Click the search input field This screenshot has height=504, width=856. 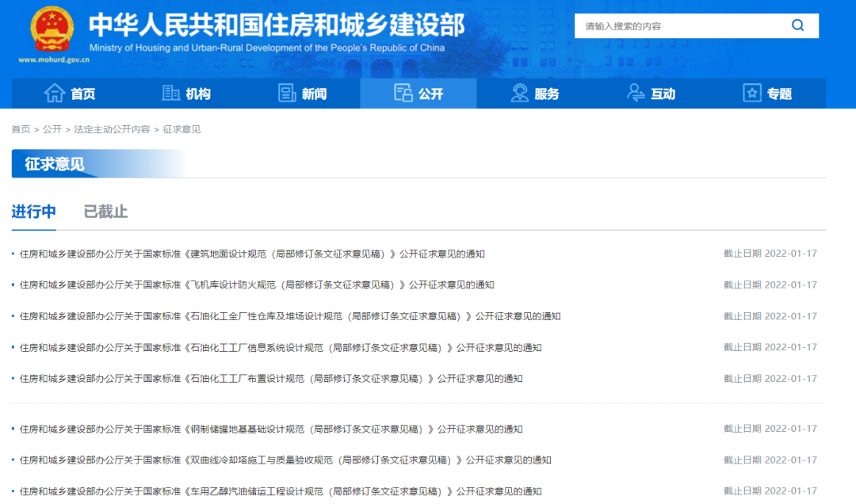pos(682,26)
